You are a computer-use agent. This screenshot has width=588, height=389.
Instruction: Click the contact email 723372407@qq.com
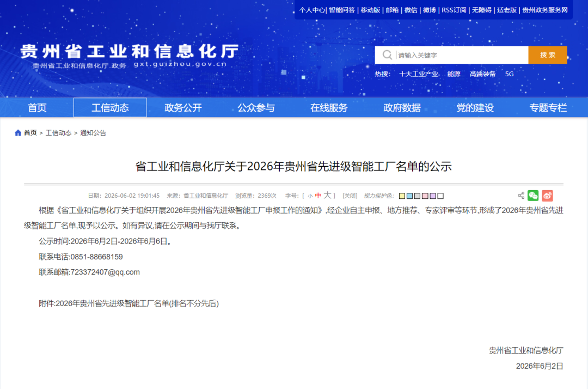[105, 272]
